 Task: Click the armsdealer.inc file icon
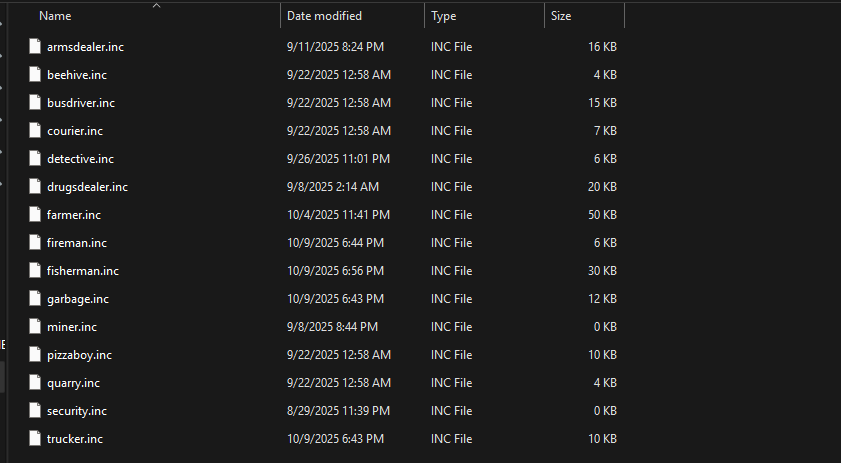click(x=35, y=47)
